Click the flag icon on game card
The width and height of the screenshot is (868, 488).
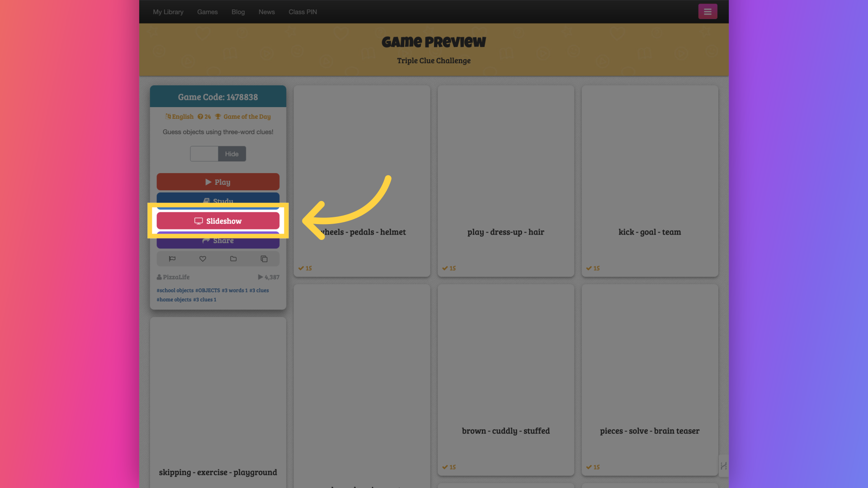coord(172,258)
